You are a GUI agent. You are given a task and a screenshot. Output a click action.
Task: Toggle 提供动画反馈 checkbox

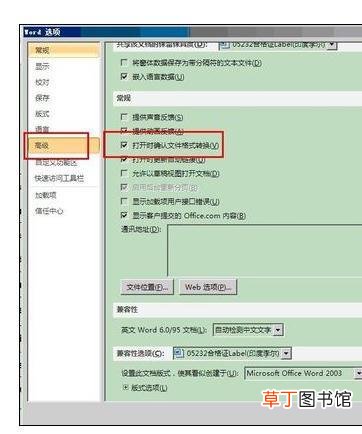(124, 130)
